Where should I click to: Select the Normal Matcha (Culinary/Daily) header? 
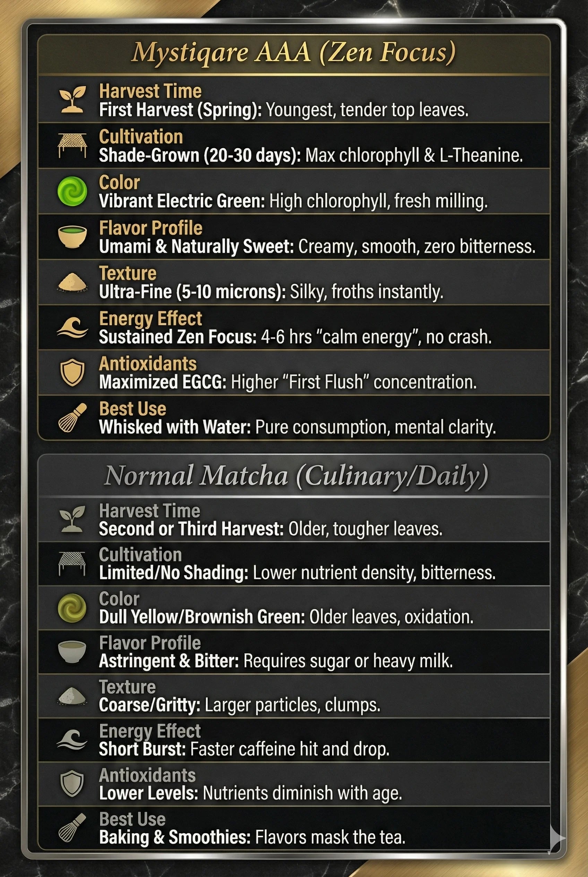[x=296, y=476]
